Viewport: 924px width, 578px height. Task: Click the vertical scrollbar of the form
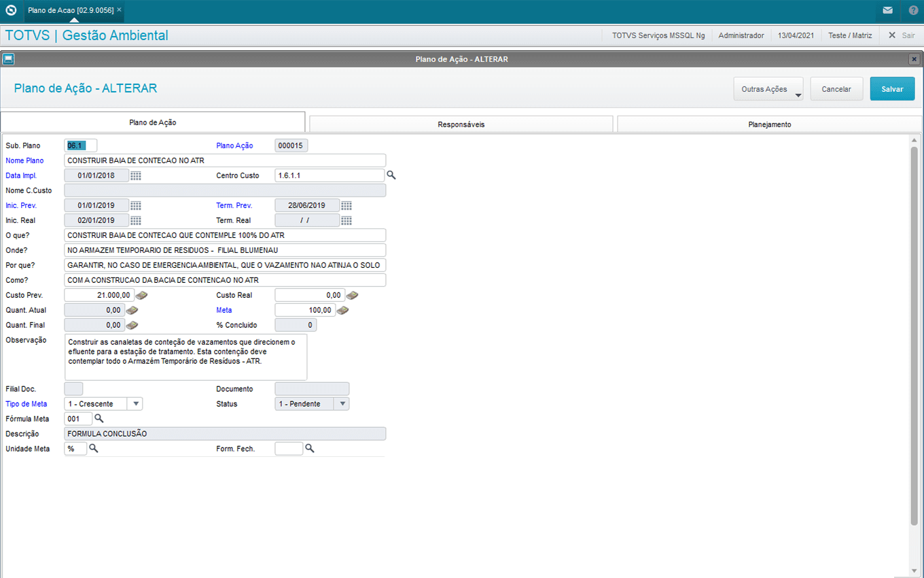pos(914,333)
